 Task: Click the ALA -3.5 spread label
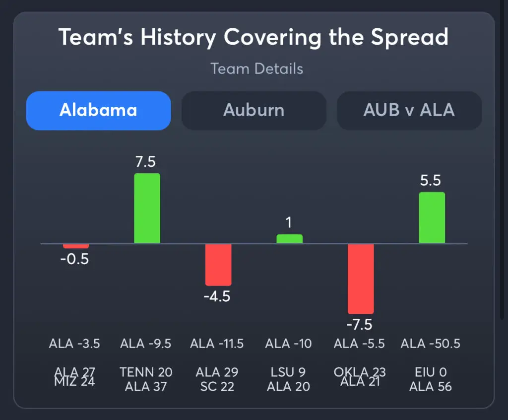tap(74, 343)
